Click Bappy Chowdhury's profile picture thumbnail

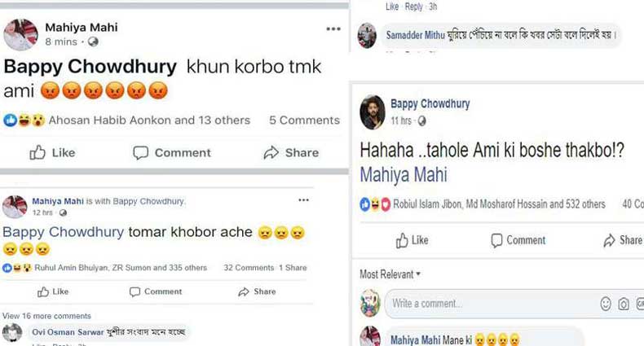373,112
